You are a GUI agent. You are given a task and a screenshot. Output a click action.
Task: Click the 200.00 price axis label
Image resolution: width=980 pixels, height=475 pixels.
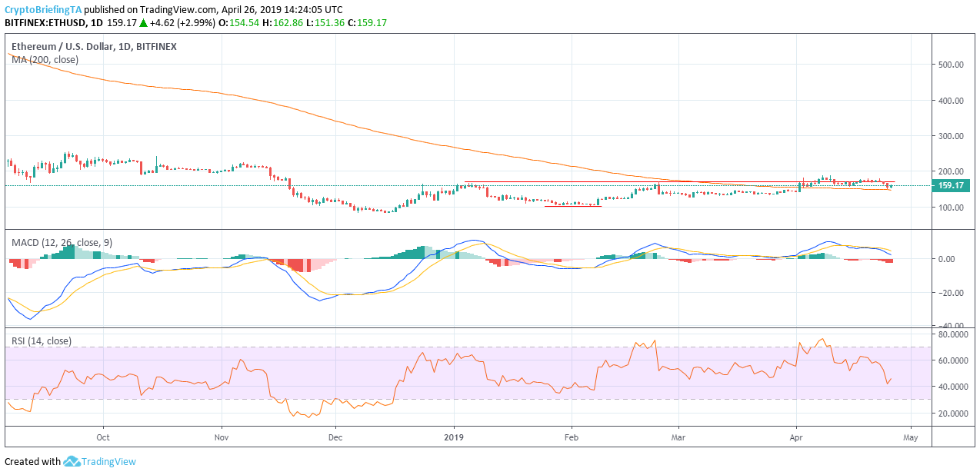951,171
